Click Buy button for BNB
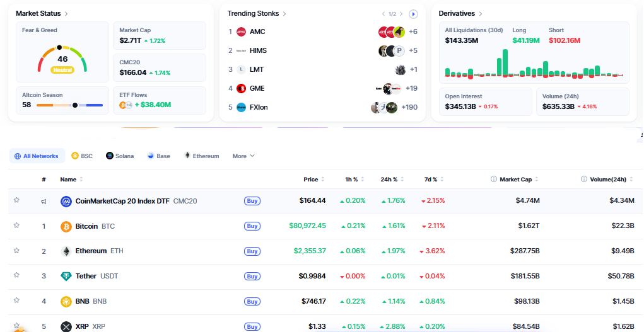 (252, 302)
